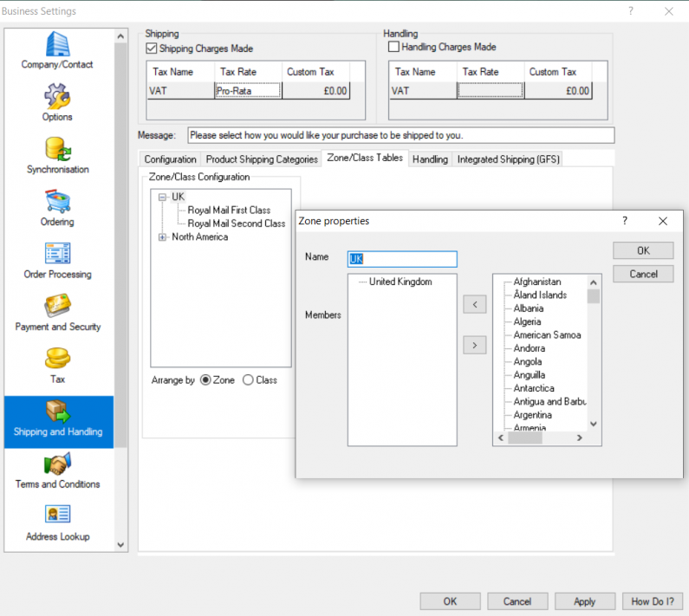Select the Payment and Security icon
This screenshot has height=616, width=689.
[x=57, y=306]
